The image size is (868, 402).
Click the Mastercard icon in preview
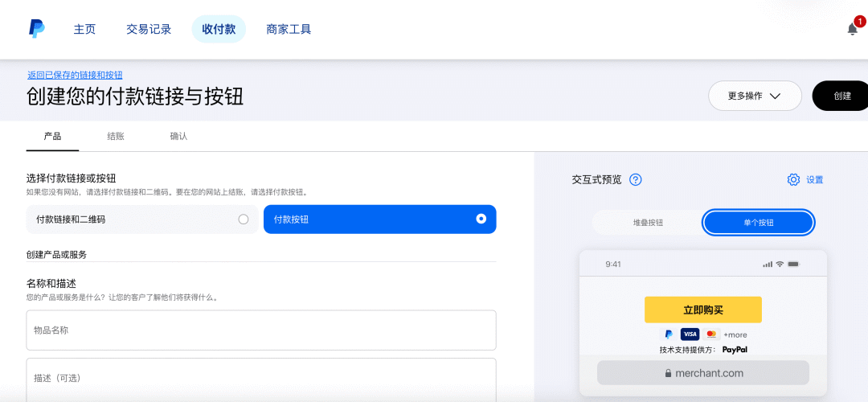coord(711,334)
